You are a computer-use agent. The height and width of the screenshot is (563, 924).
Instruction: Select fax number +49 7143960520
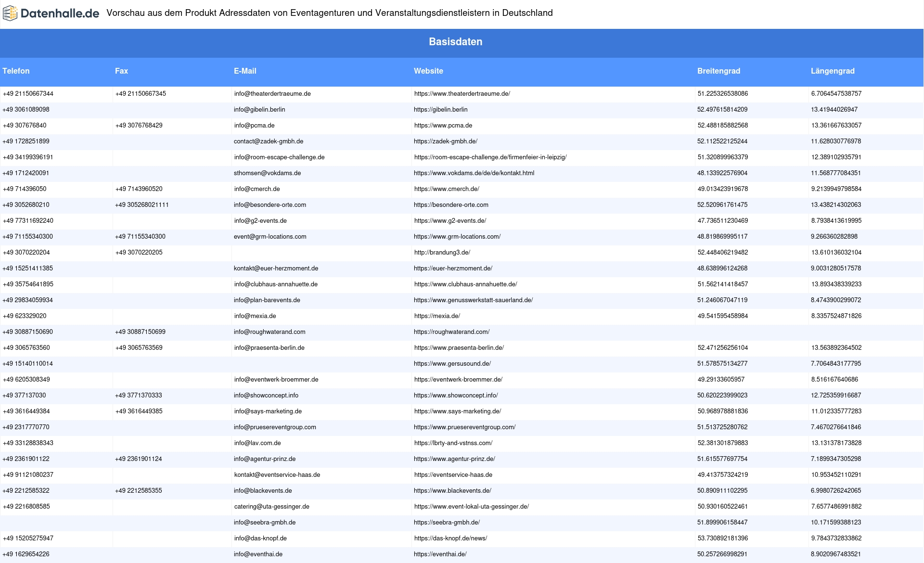pyautogui.click(x=139, y=189)
